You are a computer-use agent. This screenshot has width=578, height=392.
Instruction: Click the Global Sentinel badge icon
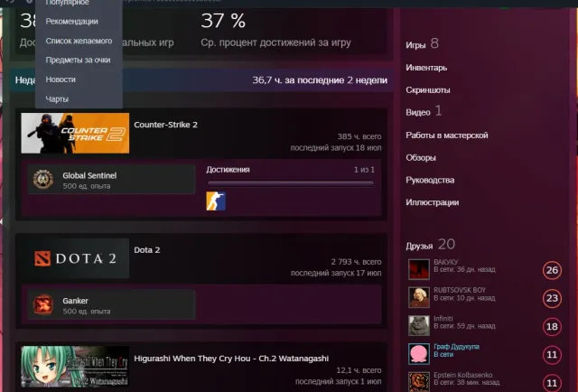click(x=43, y=180)
